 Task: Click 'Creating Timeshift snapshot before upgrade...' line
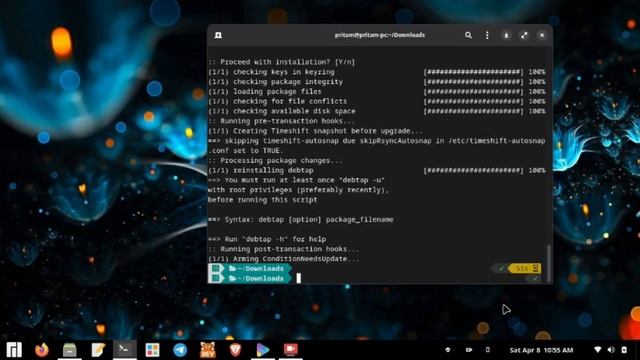tap(316, 131)
